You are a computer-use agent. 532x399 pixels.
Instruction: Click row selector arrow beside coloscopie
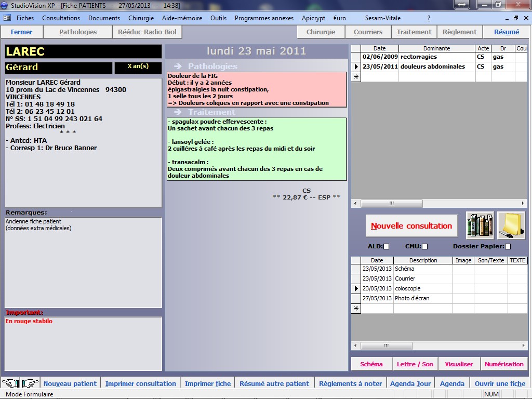[356, 289]
